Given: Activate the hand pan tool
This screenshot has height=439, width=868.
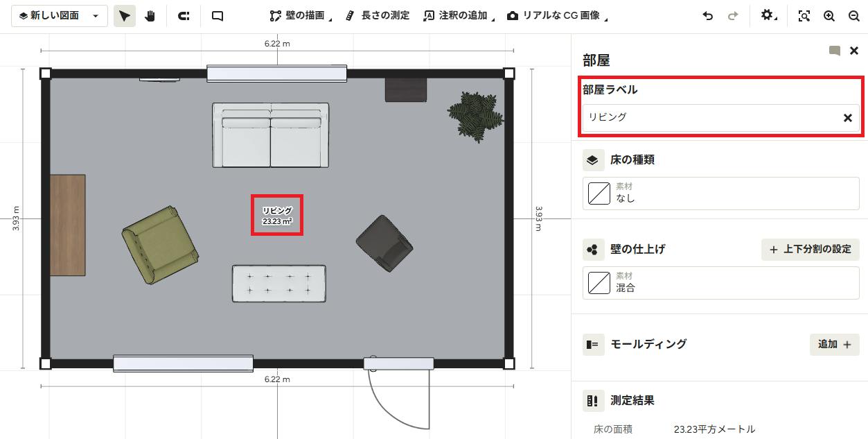Looking at the screenshot, I should pyautogui.click(x=150, y=15).
